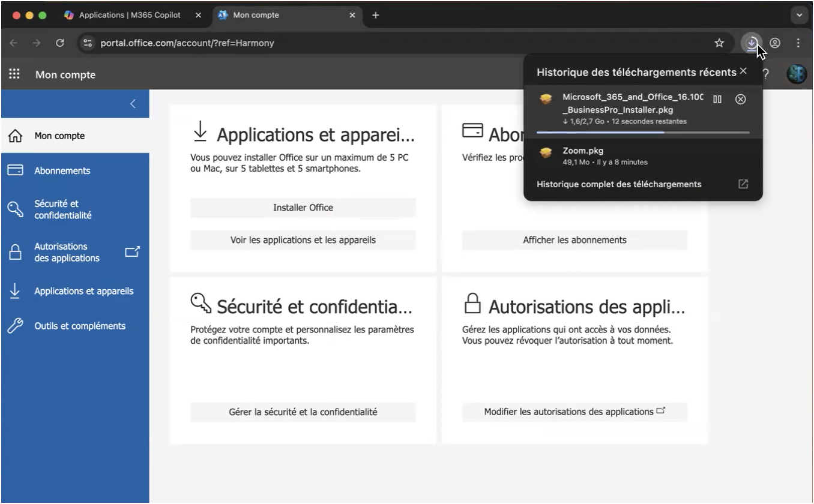Open a new browser tab
Viewport: 814px width, 504px height.
376,15
